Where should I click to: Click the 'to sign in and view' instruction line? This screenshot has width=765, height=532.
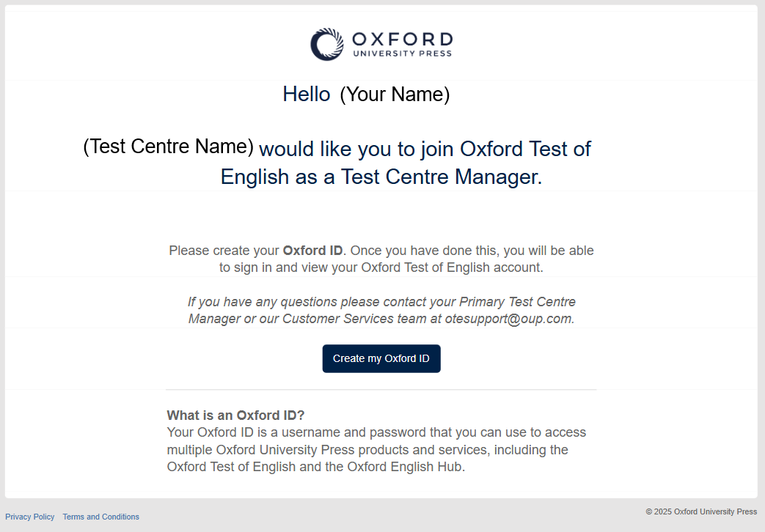[x=381, y=267]
